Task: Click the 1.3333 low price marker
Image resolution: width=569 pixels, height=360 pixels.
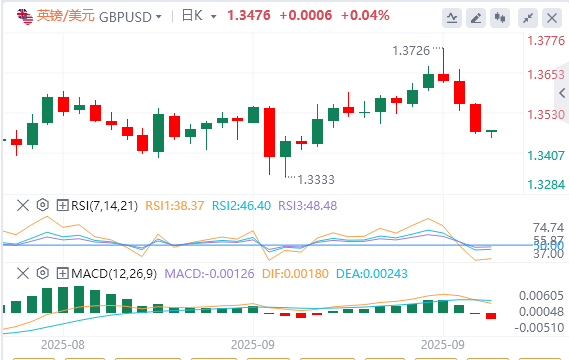Action: pos(316,180)
